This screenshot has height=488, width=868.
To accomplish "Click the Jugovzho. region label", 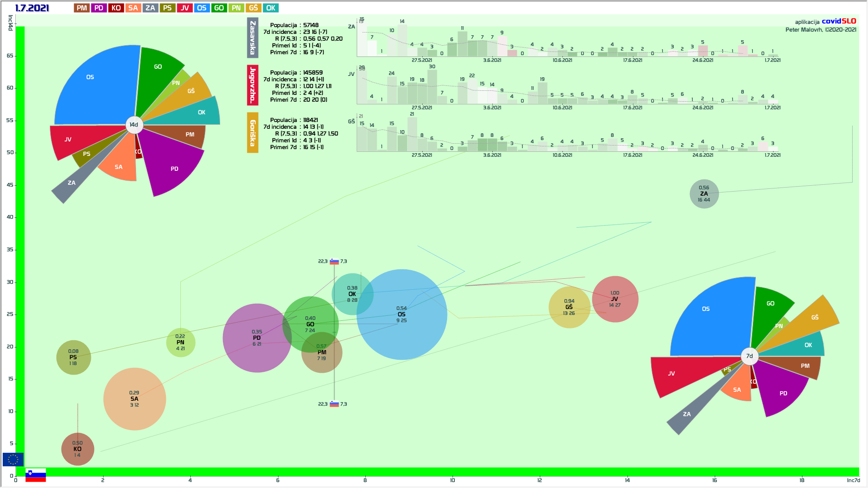I will [x=253, y=85].
